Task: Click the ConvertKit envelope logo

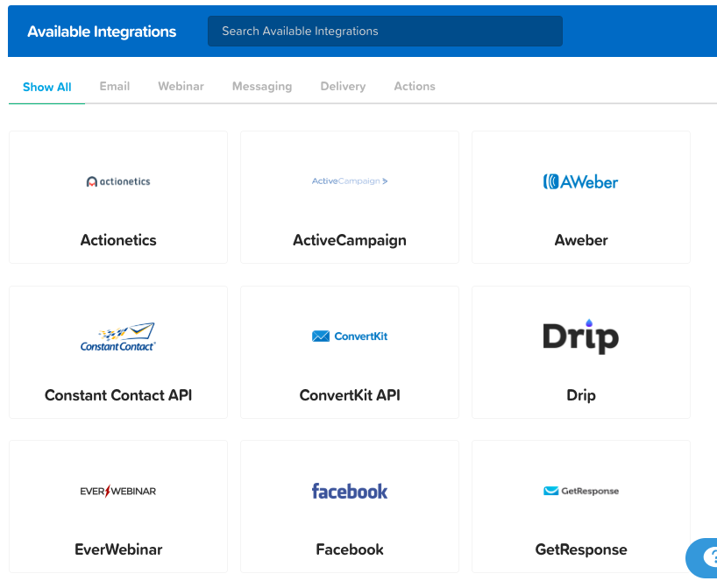Action: click(350, 337)
